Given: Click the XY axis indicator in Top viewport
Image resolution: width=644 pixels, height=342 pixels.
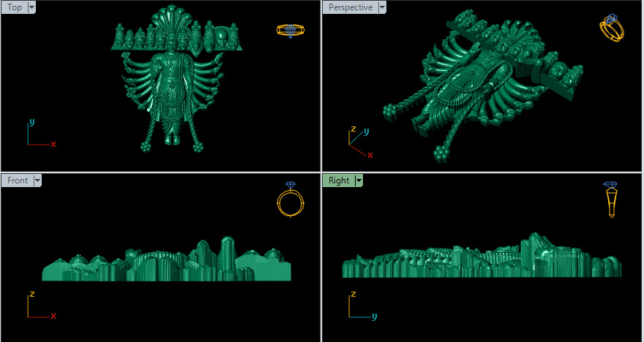Looking at the screenshot, I should [x=41, y=132].
